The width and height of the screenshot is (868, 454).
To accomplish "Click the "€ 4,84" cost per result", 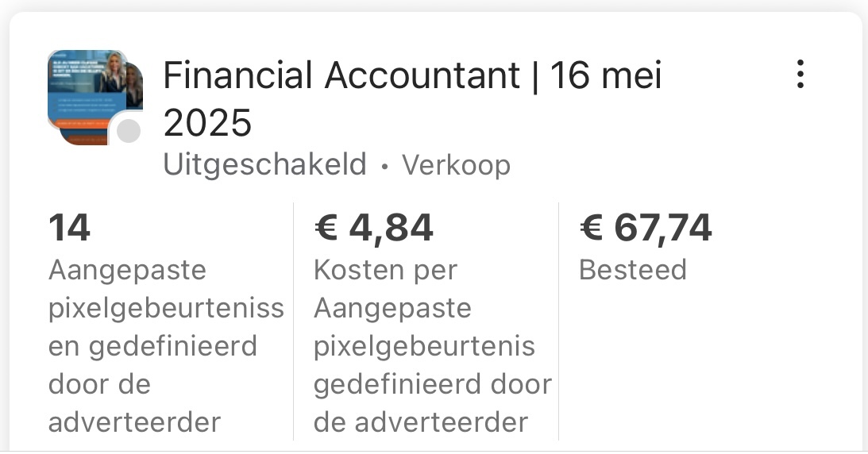I will [x=373, y=229].
